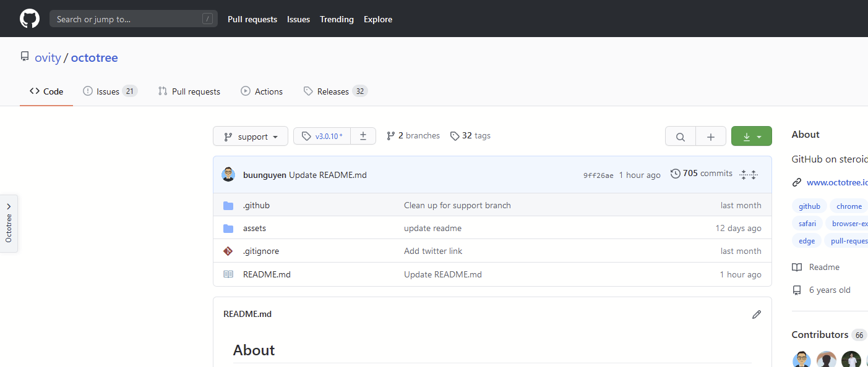Expand the support branch dropdown
The image size is (868, 367).
pos(251,137)
